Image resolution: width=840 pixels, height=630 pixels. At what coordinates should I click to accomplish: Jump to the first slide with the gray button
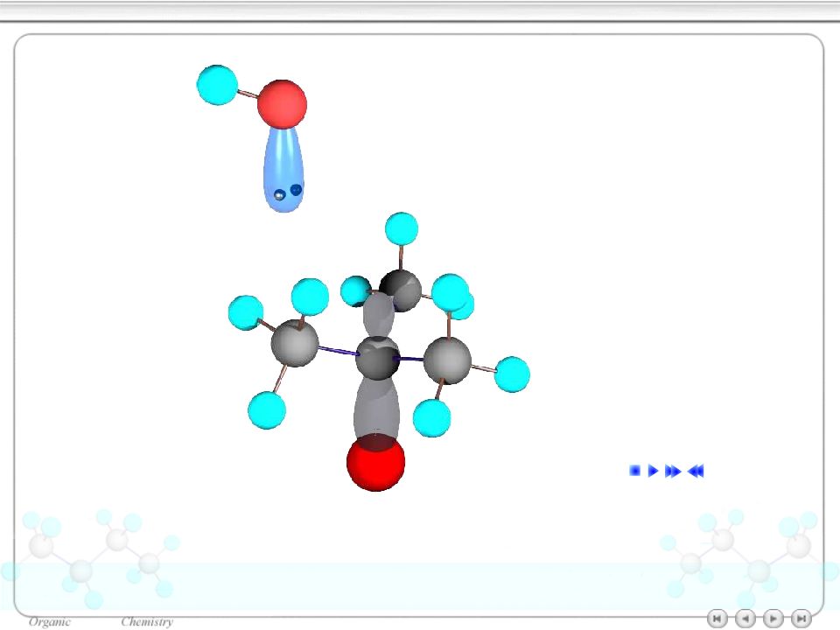point(717,619)
